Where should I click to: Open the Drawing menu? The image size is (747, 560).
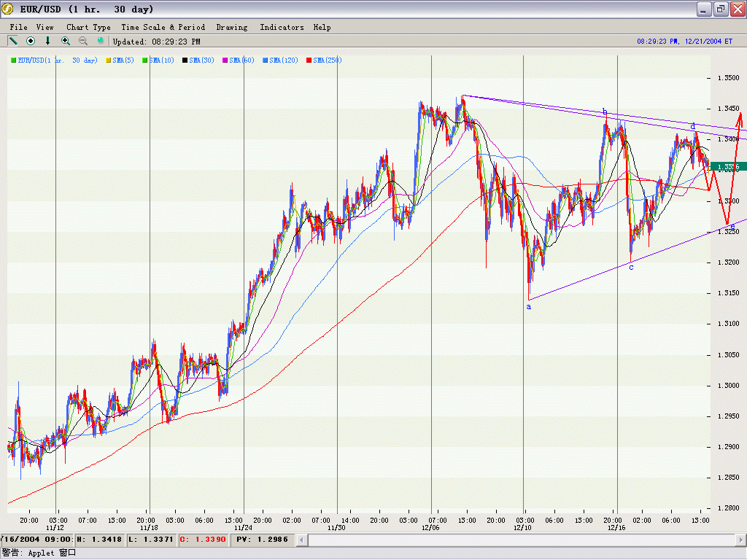pyautogui.click(x=232, y=27)
